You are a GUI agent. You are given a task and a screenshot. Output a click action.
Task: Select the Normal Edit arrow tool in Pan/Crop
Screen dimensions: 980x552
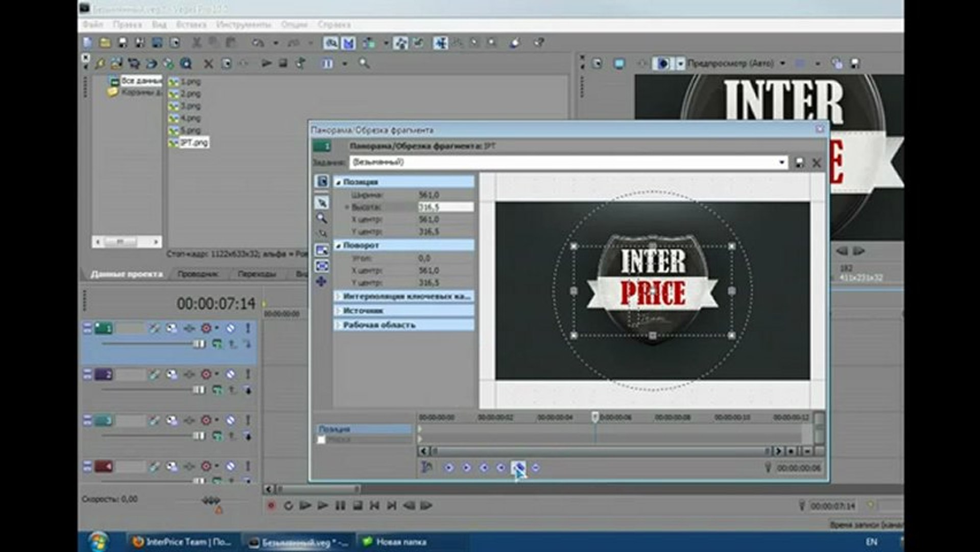[x=322, y=203]
